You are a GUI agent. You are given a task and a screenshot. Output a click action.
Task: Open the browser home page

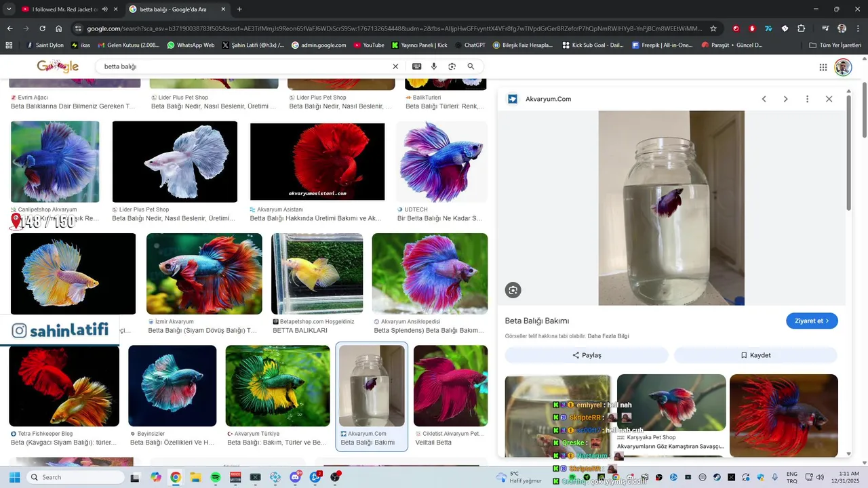tap(59, 28)
